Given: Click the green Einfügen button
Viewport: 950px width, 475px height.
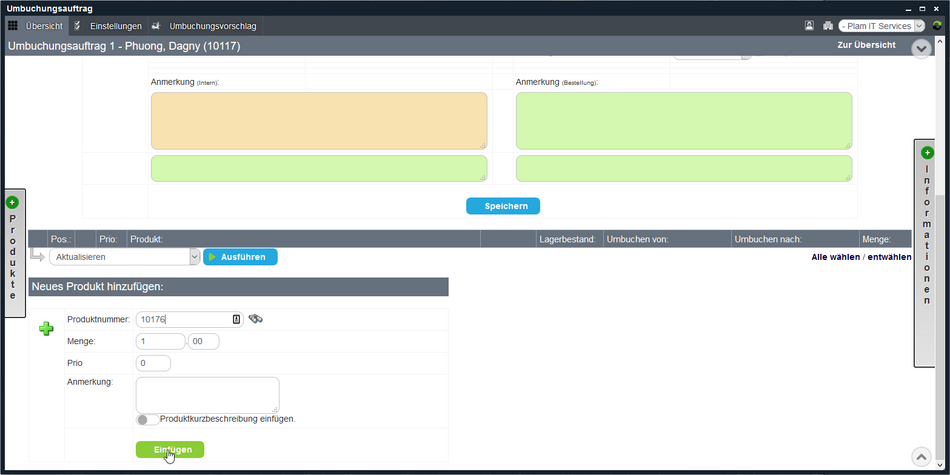Looking at the screenshot, I should (170, 450).
